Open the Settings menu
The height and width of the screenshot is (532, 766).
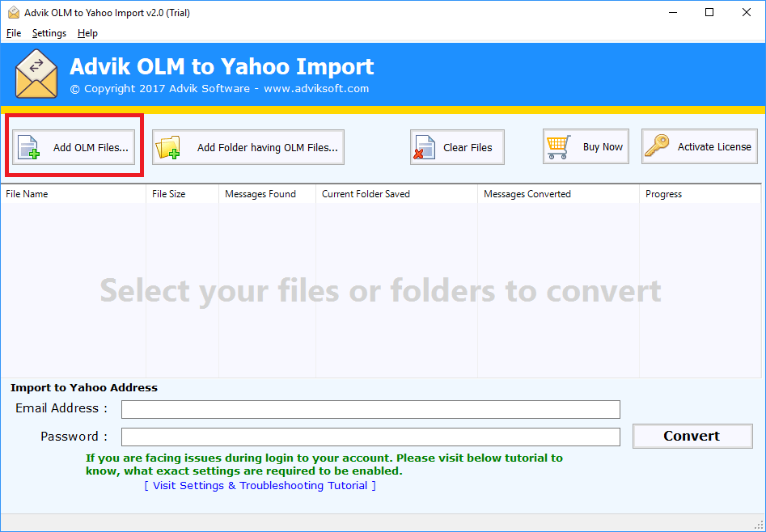[x=49, y=33]
